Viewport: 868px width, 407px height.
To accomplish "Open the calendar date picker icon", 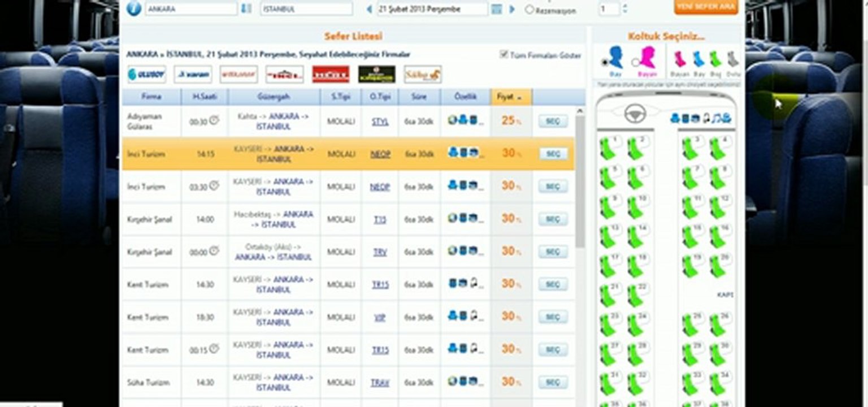I will pos(497,9).
